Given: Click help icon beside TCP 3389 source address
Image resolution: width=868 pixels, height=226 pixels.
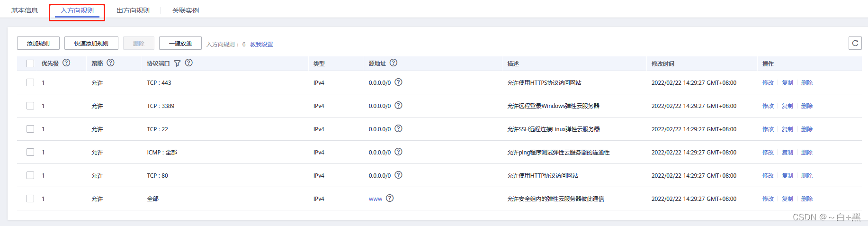Looking at the screenshot, I should [398, 105].
